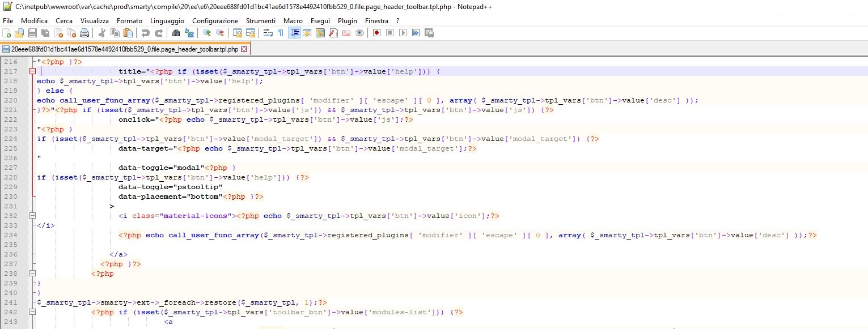The width and height of the screenshot is (868, 329).
Task: Open the Visualizza menu
Action: (95, 21)
